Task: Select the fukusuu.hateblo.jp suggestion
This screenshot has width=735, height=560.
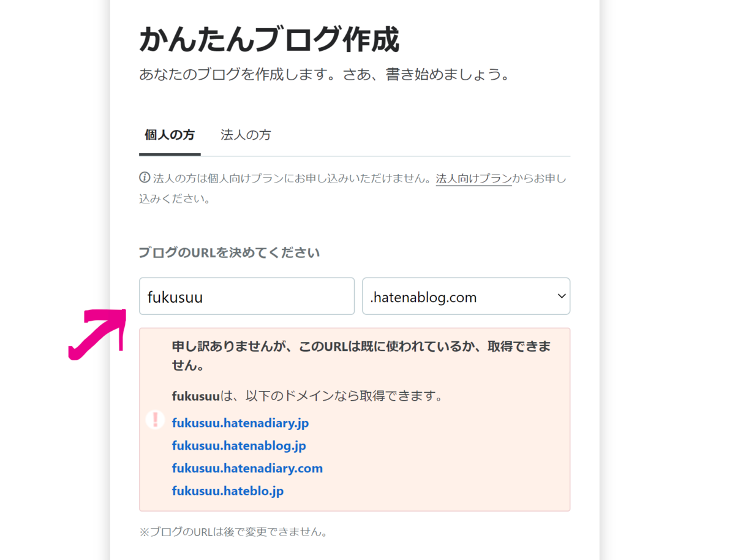Action: click(x=228, y=491)
